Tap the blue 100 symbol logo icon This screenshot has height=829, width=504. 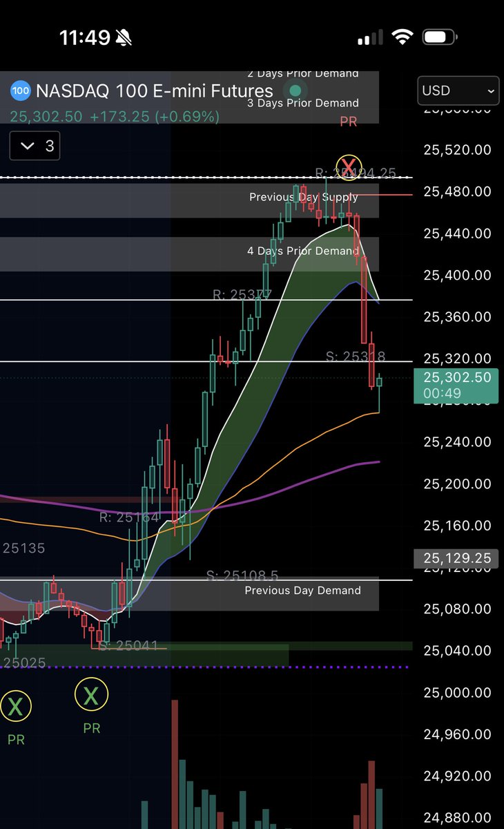point(21,90)
